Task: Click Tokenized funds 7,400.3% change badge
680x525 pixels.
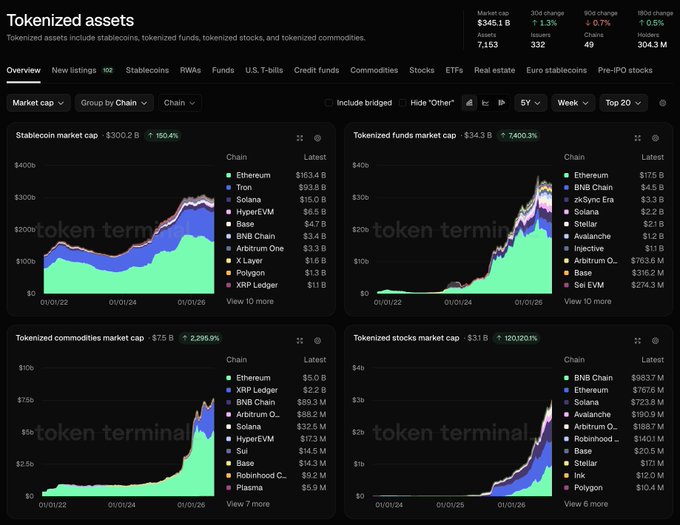Action: [518, 136]
